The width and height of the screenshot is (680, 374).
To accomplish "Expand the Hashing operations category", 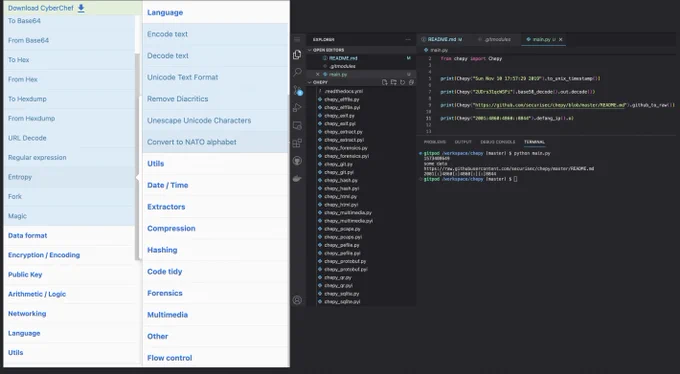I will (162, 250).
